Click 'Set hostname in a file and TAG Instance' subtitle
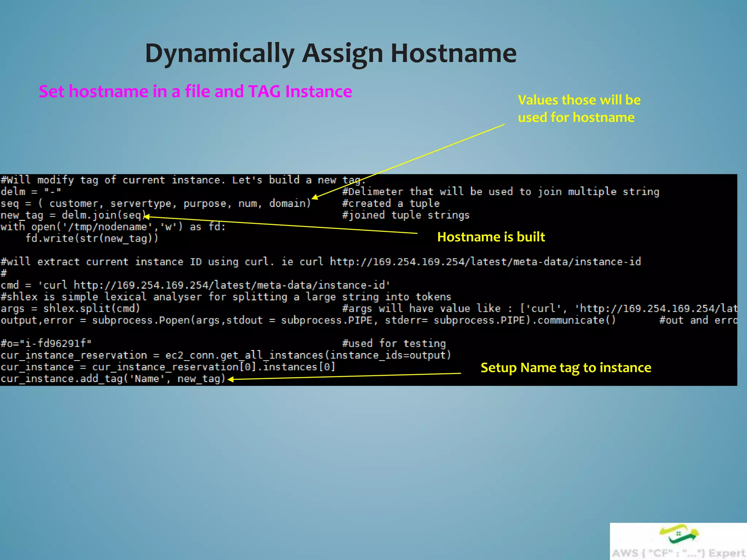Viewport: 747px width, 560px height. [195, 91]
